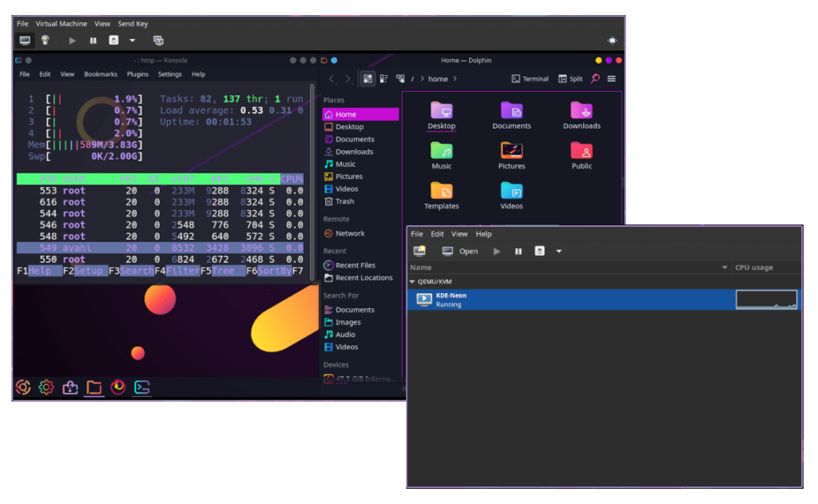Open Virtual Machine menu in viewer window
This screenshot has width=818, height=504.
pos(61,23)
